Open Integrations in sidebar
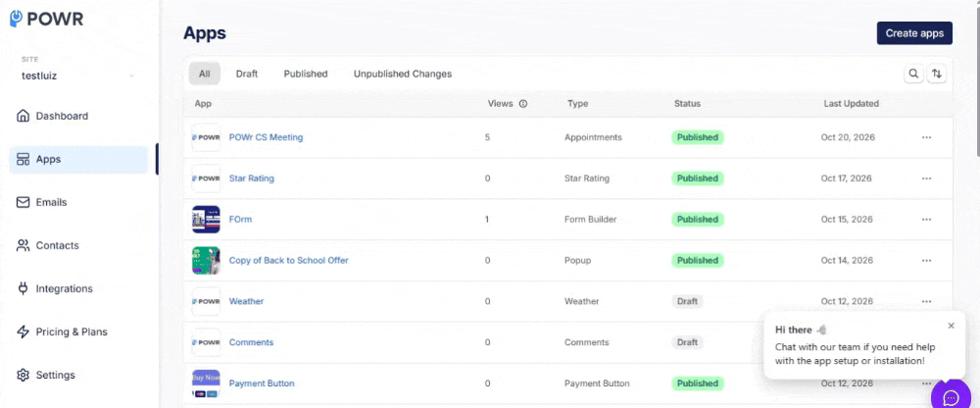Viewport: 980px width, 408px height. [78, 288]
